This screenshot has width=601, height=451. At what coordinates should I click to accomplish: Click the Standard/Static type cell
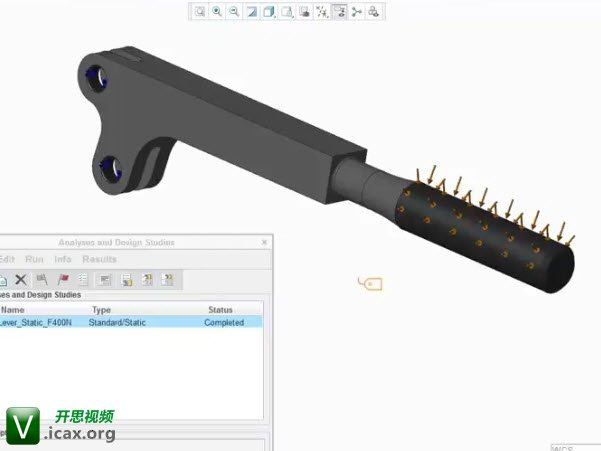tap(117, 323)
